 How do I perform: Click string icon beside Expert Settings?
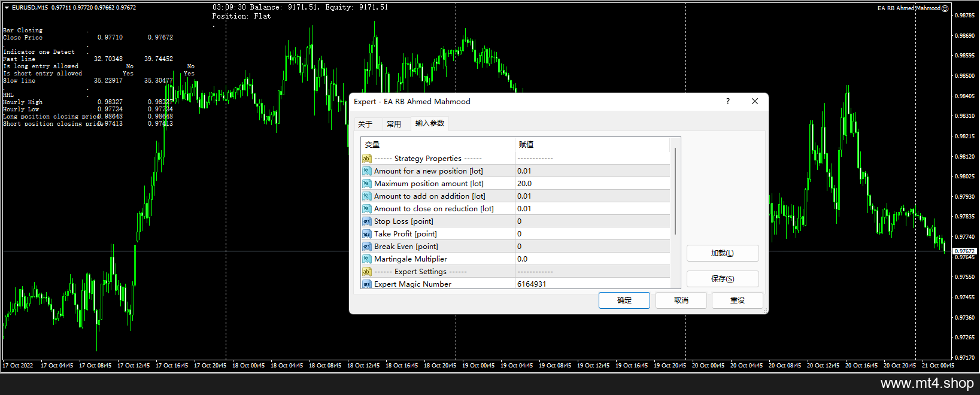pyautogui.click(x=366, y=272)
